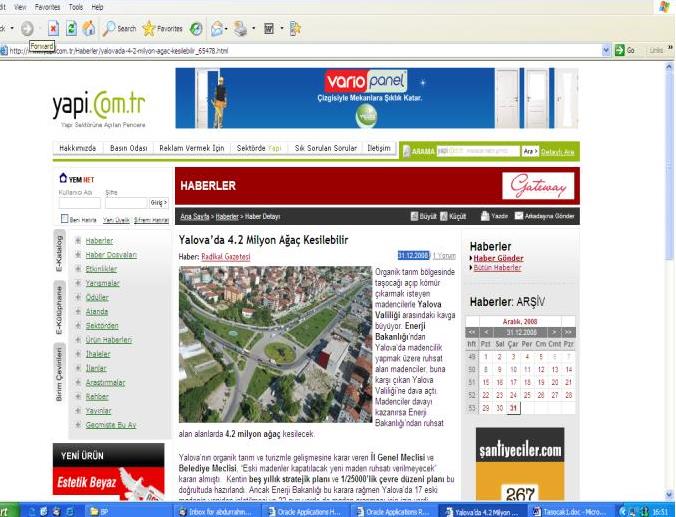Refresh the page with green arrows icon
676x517 pixels.
tap(71, 28)
